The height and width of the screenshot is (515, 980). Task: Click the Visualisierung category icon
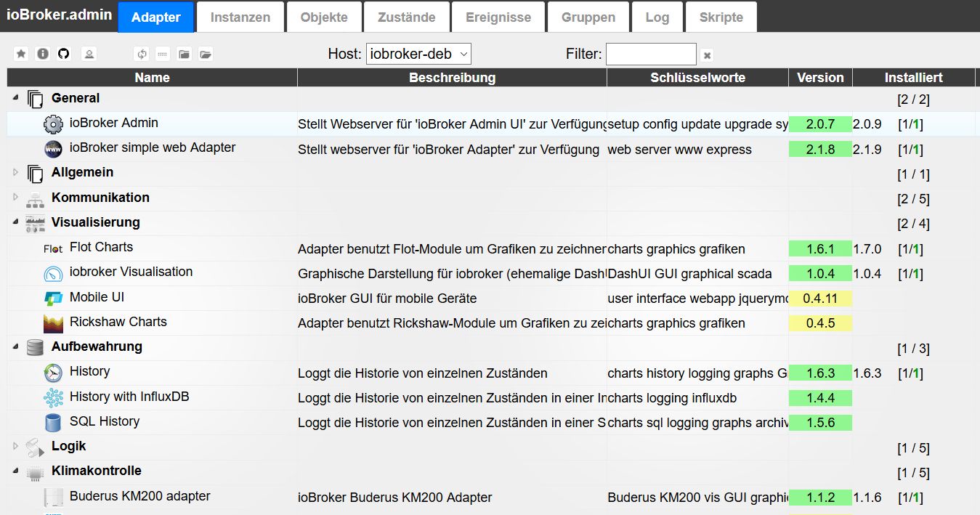pos(36,224)
